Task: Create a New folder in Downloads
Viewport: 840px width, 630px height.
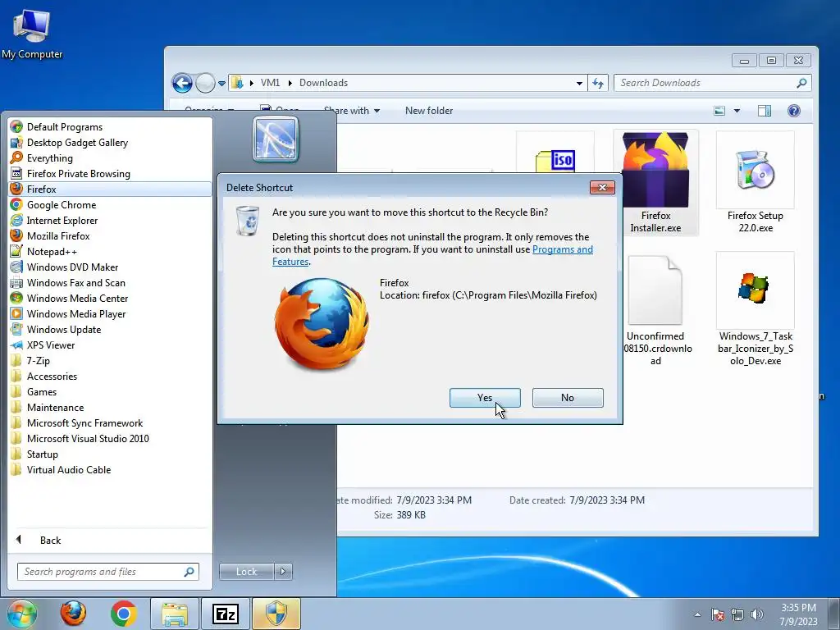Action: pyautogui.click(x=428, y=111)
